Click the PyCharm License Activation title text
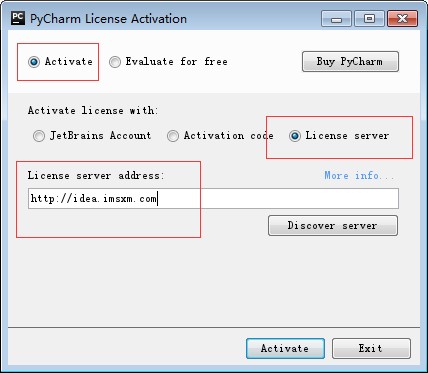This screenshot has width=428, height=373. pyautogui.click(x=108, y=19)
